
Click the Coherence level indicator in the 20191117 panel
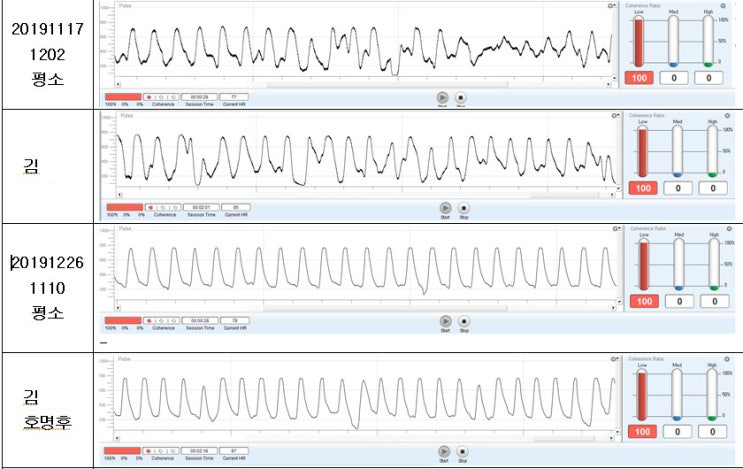[161, 97]
